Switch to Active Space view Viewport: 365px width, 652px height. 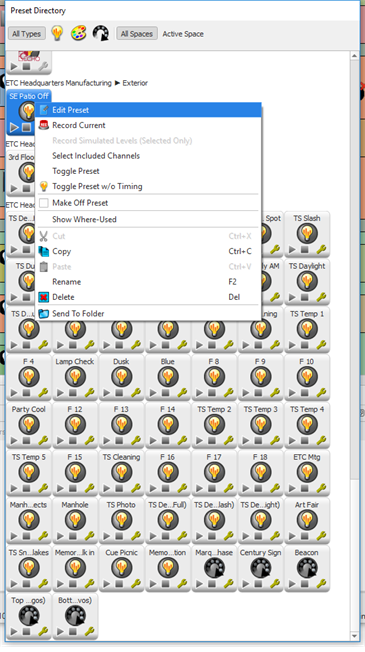click(183, 34)
